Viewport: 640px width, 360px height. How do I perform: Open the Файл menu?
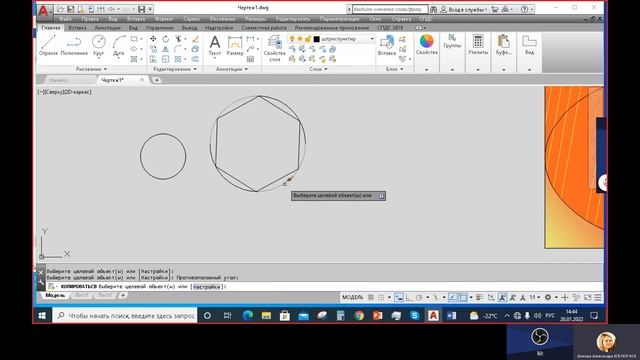tap(65, 19)
